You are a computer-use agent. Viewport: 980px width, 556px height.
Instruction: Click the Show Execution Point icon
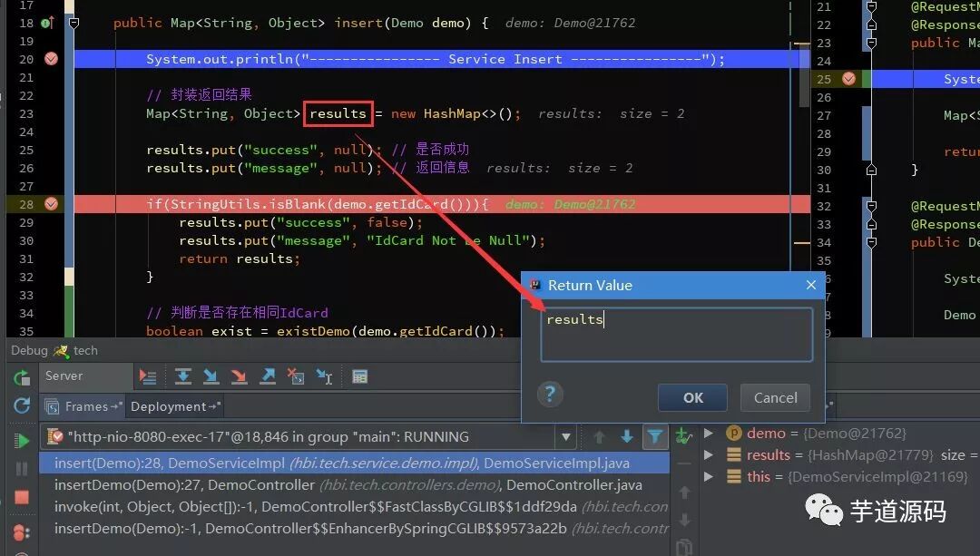148,376
